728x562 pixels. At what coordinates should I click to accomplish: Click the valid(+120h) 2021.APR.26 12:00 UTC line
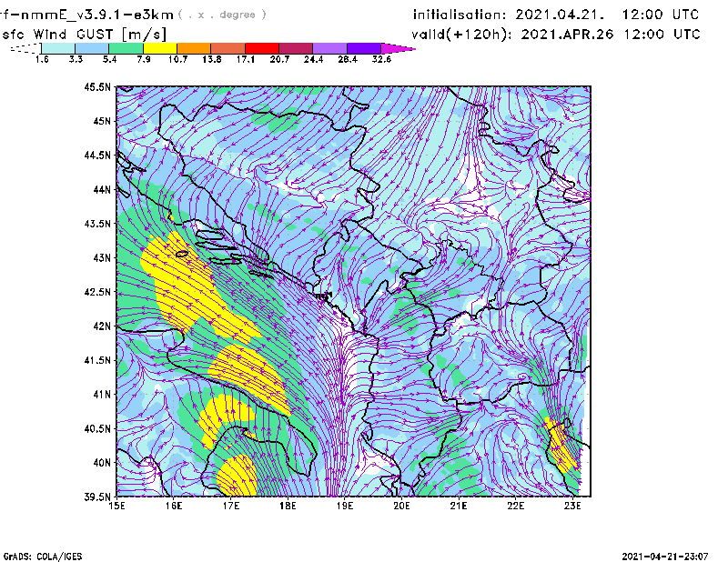pos(556,35)
